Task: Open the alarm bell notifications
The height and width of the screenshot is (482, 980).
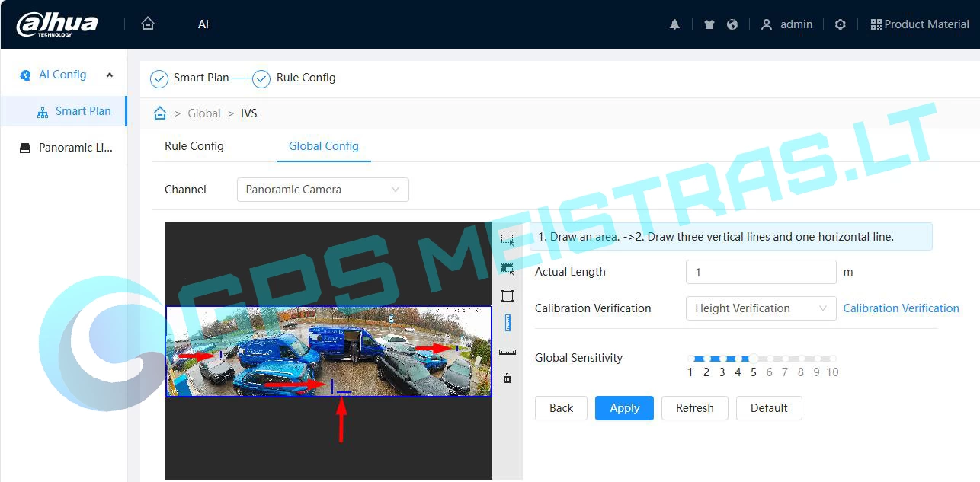Action: point(674,24)
